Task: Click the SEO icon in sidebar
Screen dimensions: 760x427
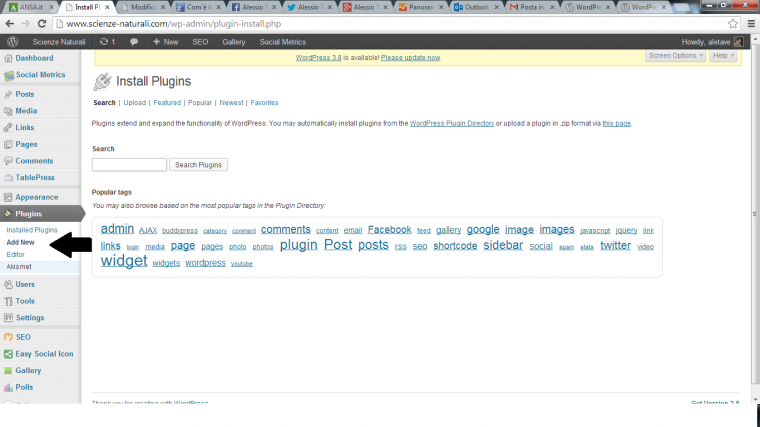Action: (8, 337)
